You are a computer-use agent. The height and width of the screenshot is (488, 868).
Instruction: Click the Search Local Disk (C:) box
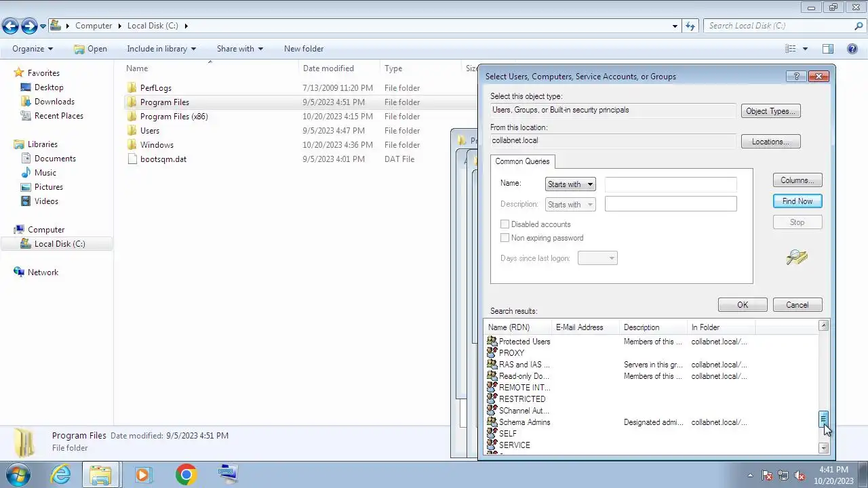(x=778, y=26)
